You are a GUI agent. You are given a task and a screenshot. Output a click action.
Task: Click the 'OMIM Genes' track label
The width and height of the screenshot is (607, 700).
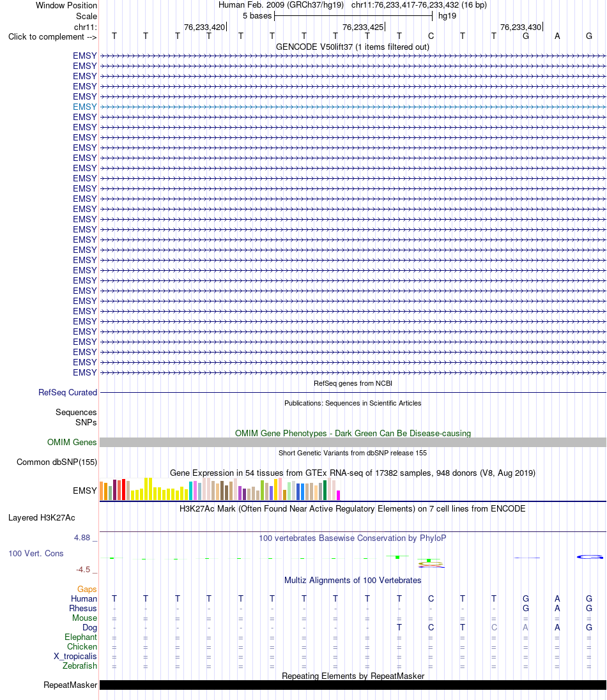[72, 442]
